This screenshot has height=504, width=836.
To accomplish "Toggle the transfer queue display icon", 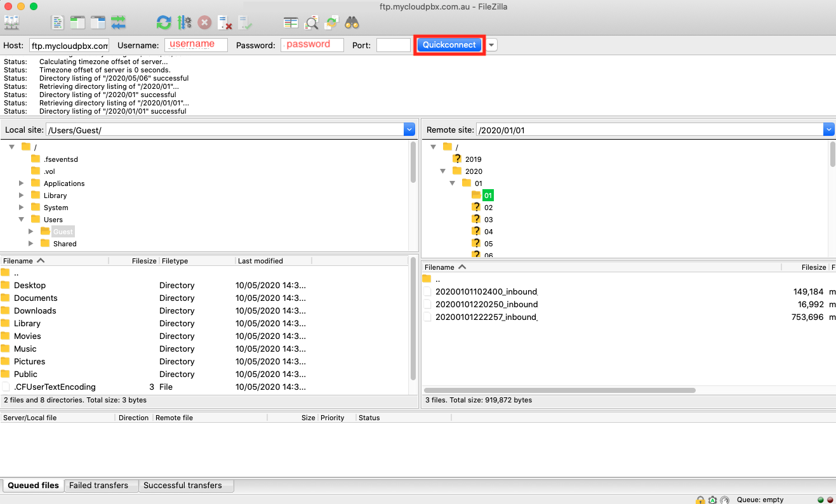I will [x=118, y=23].
